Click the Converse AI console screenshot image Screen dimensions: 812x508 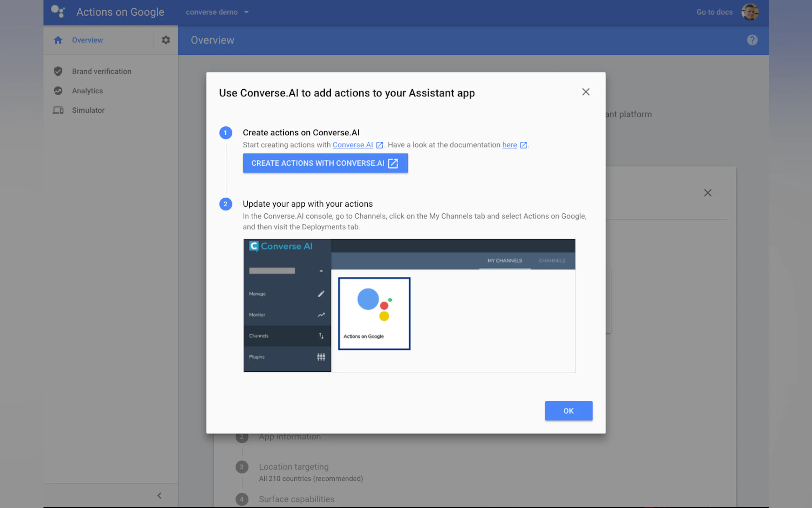point(409,305)
